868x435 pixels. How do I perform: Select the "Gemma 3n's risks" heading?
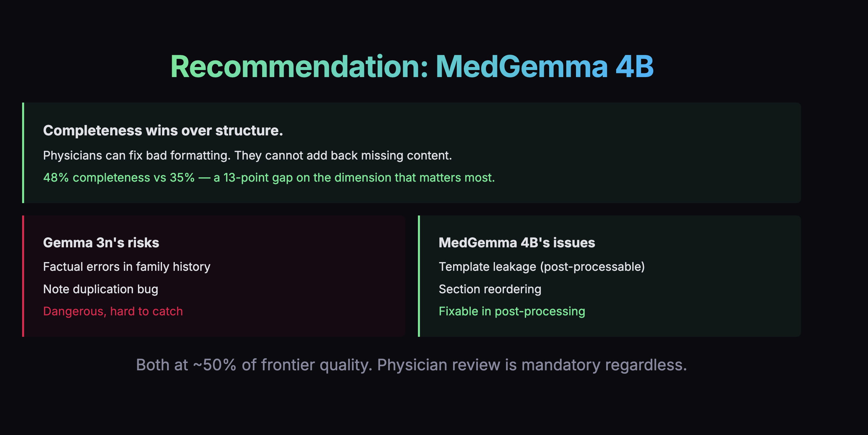101,243
